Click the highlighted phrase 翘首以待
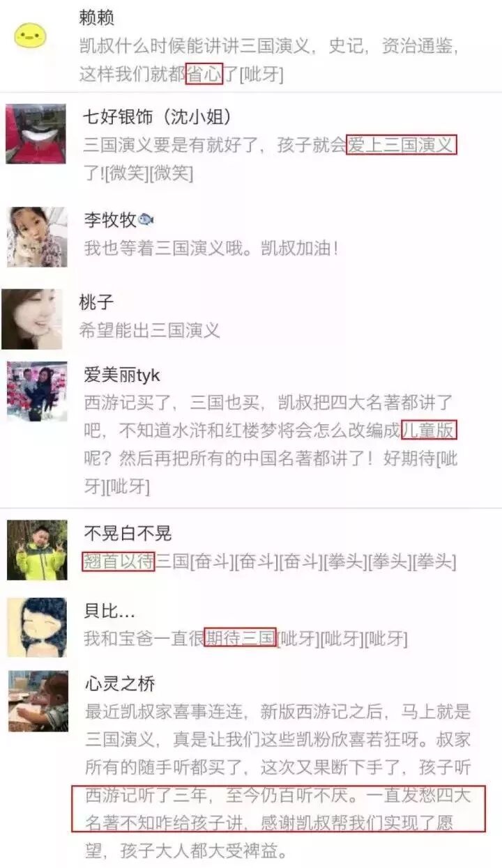The image size is (502, 868). coord(118,561)
